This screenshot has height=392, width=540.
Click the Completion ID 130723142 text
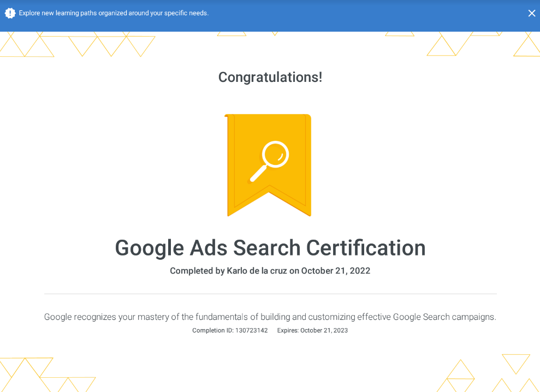tap(230, 330)
